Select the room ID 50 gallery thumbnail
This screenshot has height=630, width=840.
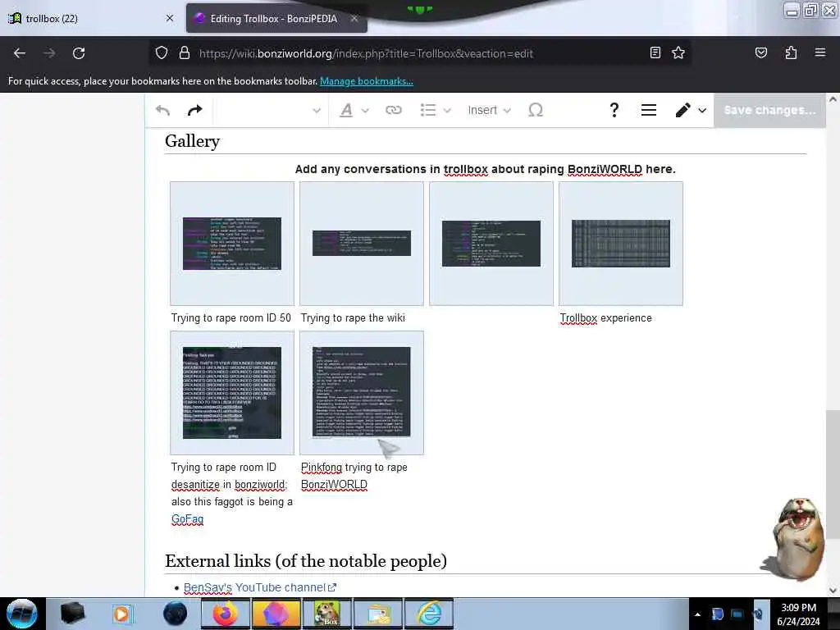pyautogui.click(x=232, y=244)
